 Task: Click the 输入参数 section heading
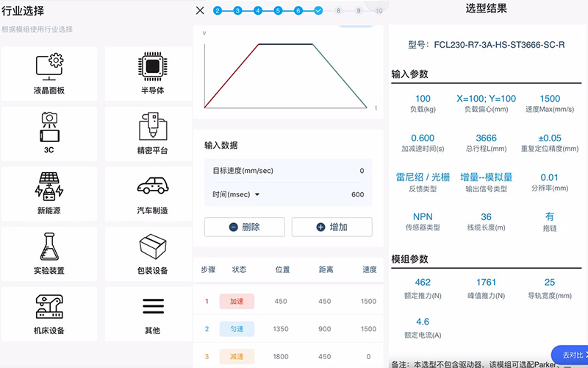pyautogui.click(x=409, y=74)
